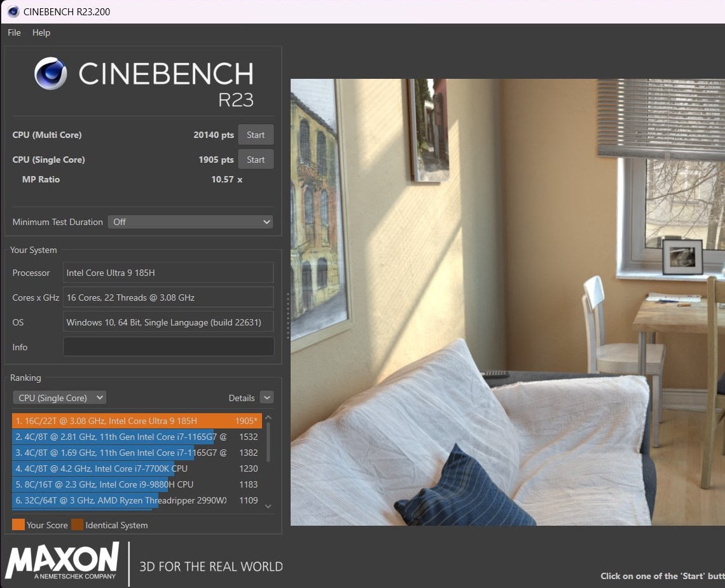Click the CPU (Multi Core) label
Viewport: 725px width, 588px height.
point(46,135)
